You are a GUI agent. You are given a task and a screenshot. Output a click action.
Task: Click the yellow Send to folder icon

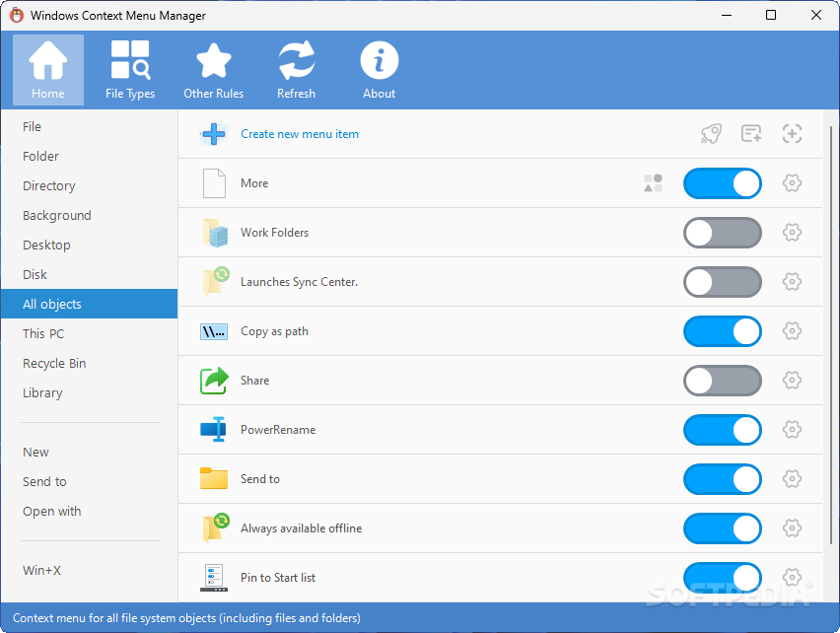[214, 478]
